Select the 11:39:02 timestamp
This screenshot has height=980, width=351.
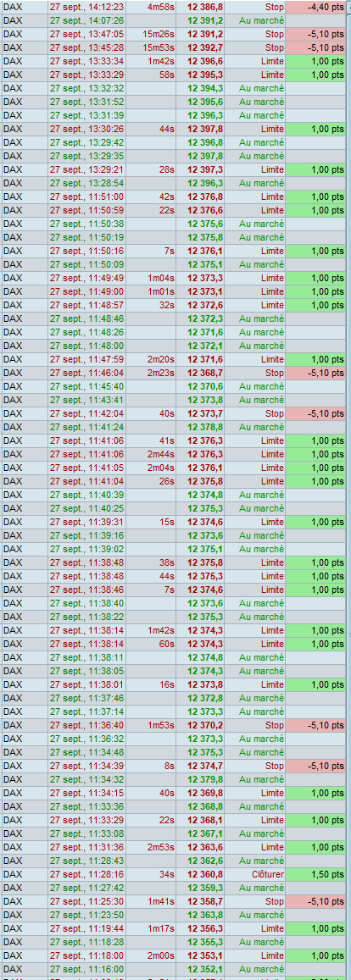pyautogui.click(x=87, y=549)
